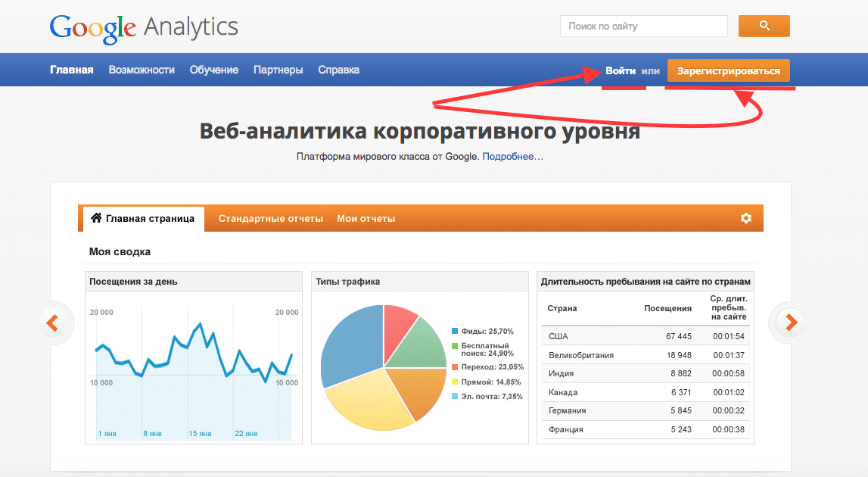
Task: Click the Google Analytics logo
Action: (144, 28)
